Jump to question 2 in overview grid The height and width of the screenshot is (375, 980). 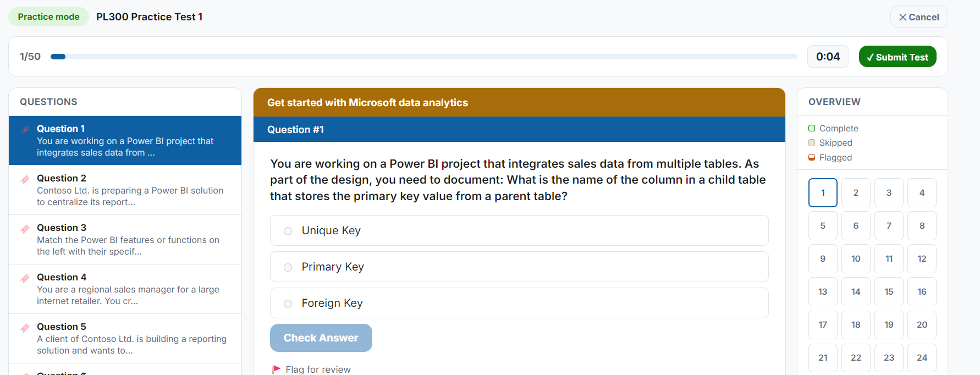tap(856, 192)
